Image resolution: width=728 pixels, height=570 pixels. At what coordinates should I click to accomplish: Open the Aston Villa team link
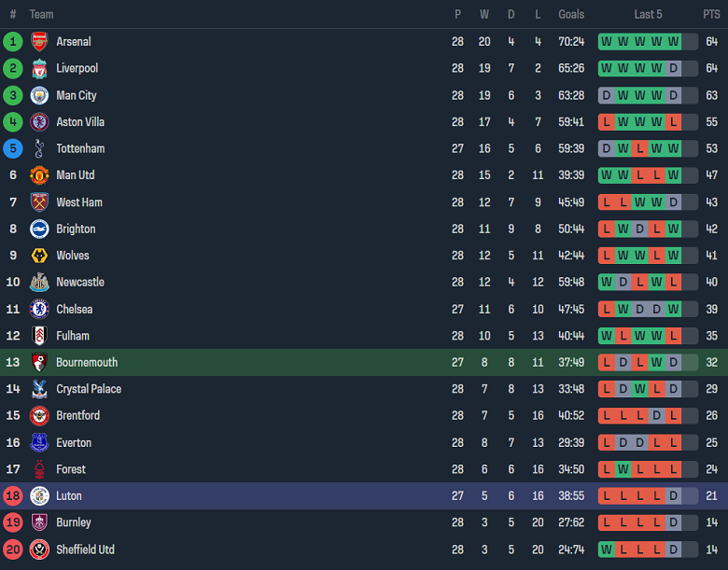[80, 122]
